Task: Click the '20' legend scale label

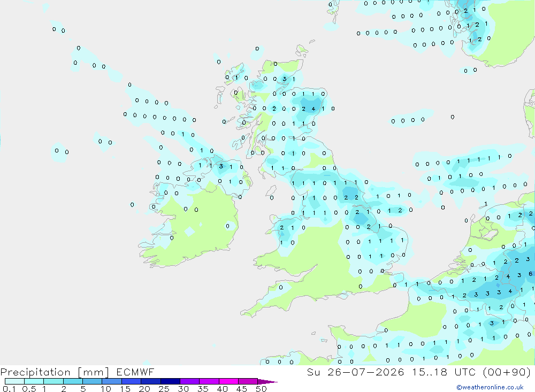Action: click(144, 389)
